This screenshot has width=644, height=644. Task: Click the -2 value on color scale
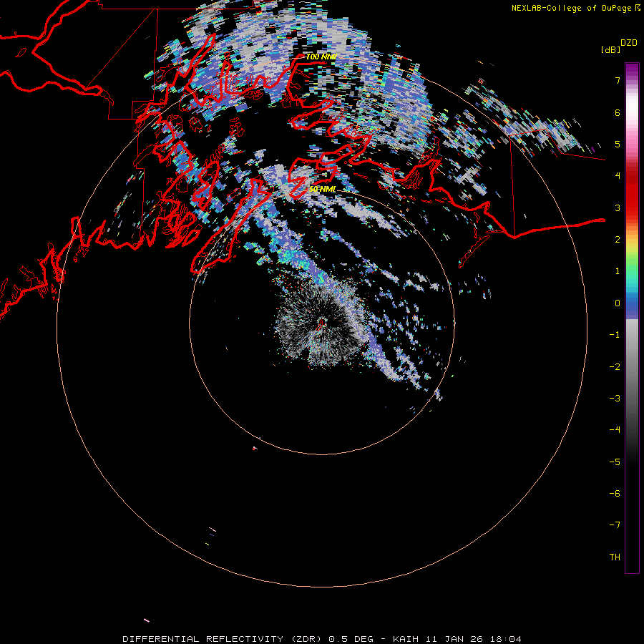[x=615, y=367]
